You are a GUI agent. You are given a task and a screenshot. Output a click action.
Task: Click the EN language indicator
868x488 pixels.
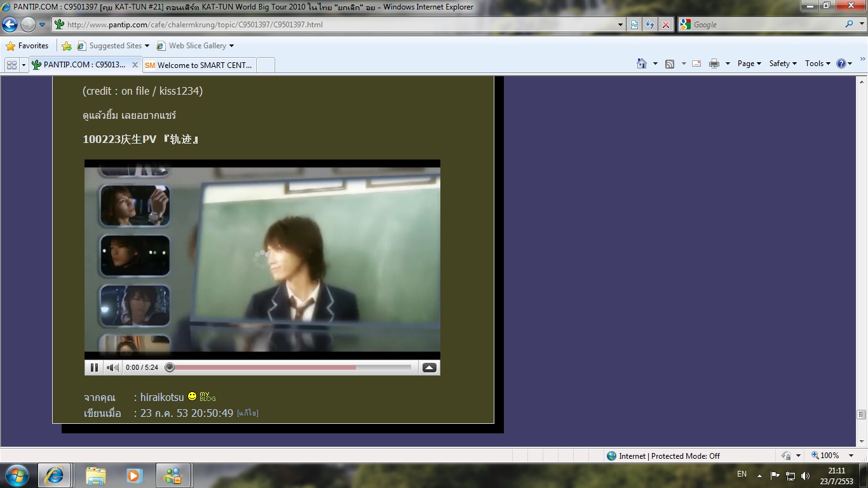tap(742, 474)
